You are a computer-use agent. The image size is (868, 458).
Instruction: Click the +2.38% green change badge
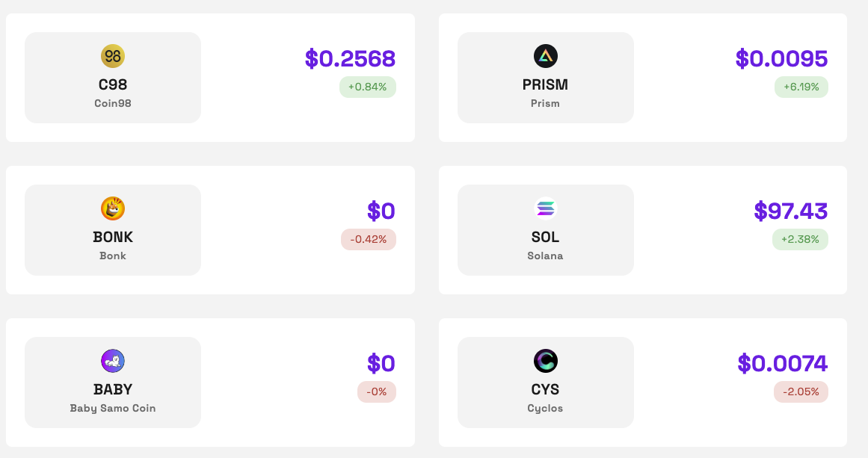pyautogui.click(x=800, y=239)
